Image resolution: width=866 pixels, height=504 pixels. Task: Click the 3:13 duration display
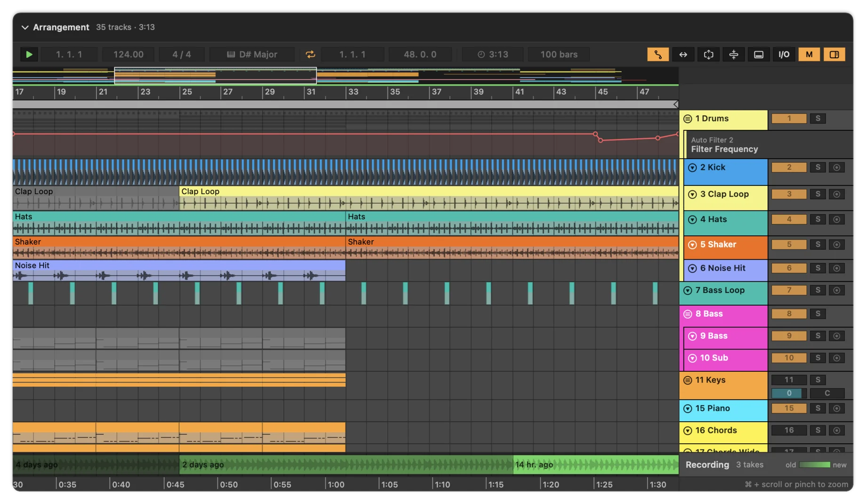(x=493, y=55)
